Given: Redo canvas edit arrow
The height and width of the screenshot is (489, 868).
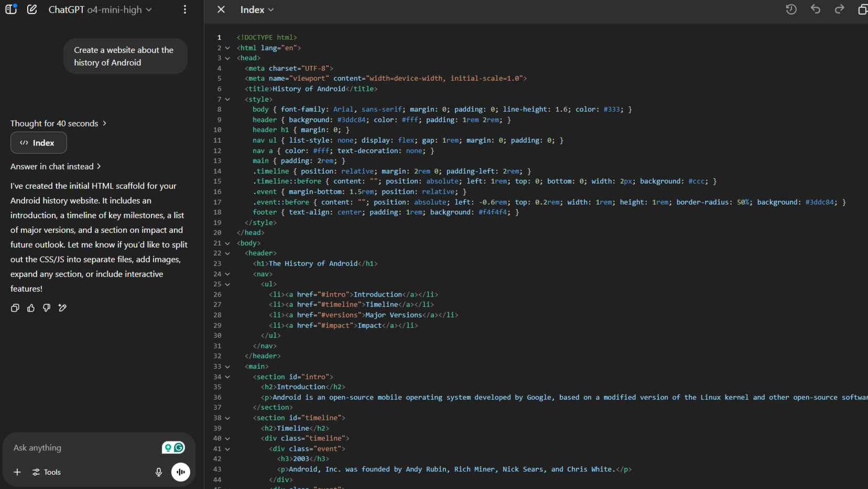Looking at the screenshot, I should point(840,9).
